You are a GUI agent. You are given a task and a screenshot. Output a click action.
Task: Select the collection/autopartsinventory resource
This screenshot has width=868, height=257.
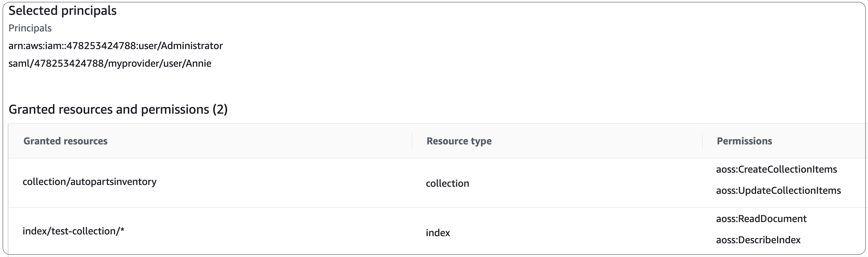(x=89, y=182)
